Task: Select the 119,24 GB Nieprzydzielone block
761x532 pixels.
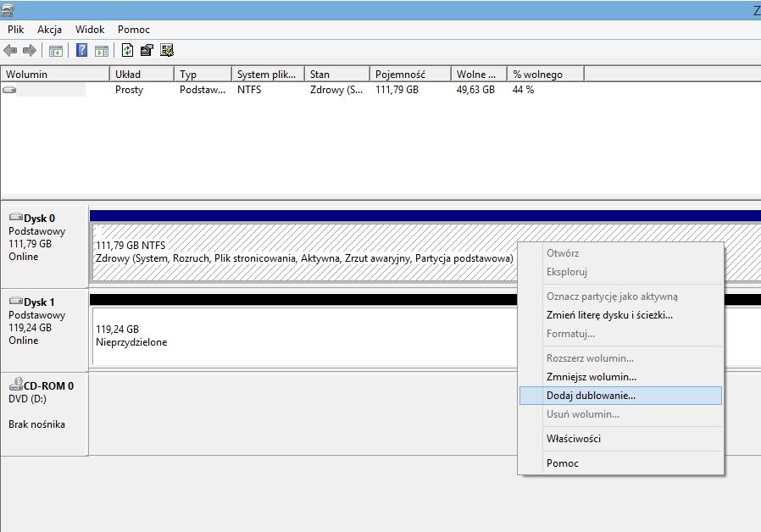Action: pos(304,335)
